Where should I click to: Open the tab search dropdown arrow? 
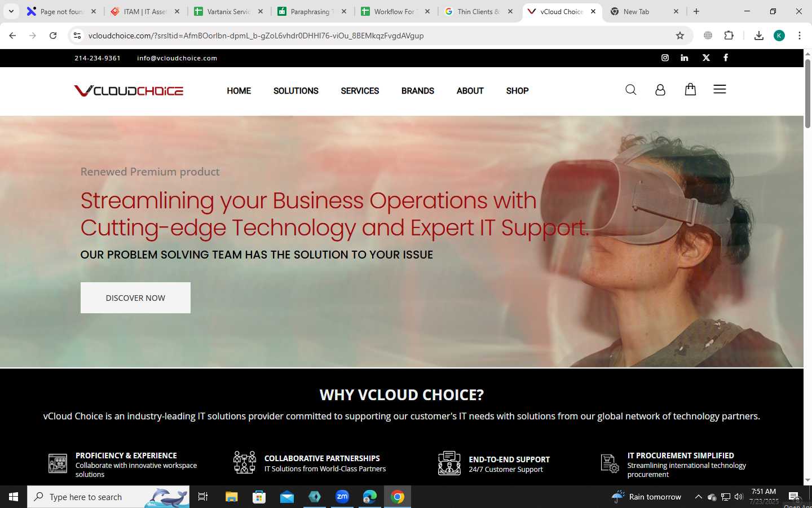point(11,11)
